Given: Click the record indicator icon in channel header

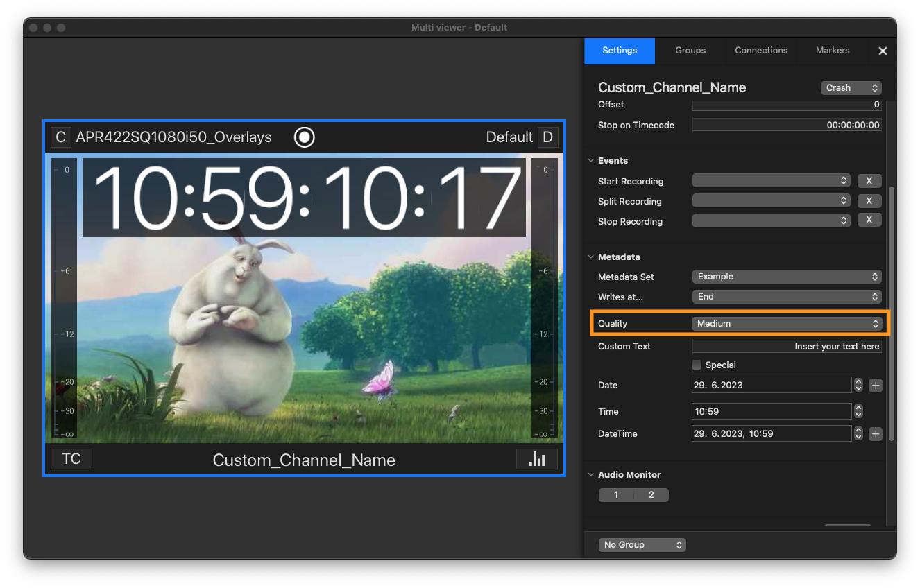Looking at the screenshot, I should (304, 137).
